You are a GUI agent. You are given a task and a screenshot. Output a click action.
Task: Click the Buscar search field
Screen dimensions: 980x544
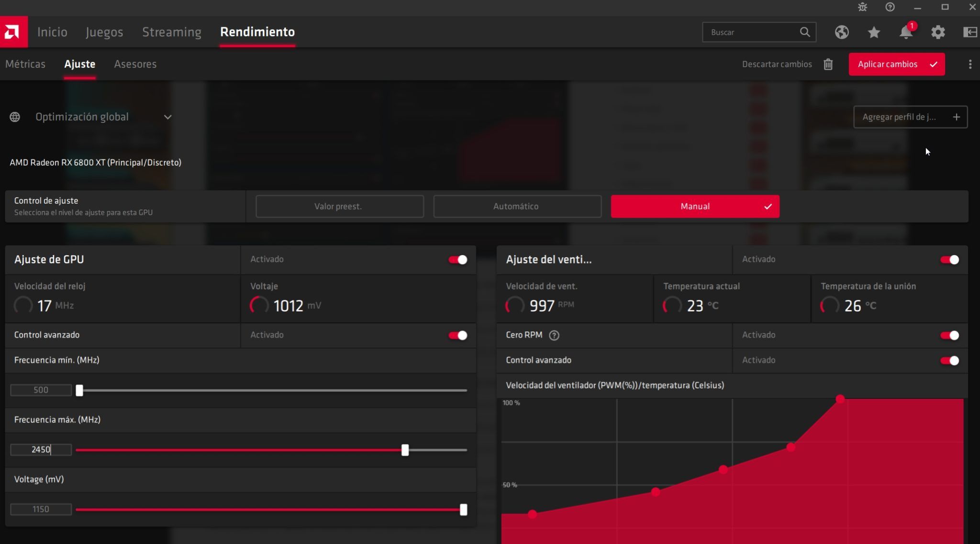coord(759,32)
